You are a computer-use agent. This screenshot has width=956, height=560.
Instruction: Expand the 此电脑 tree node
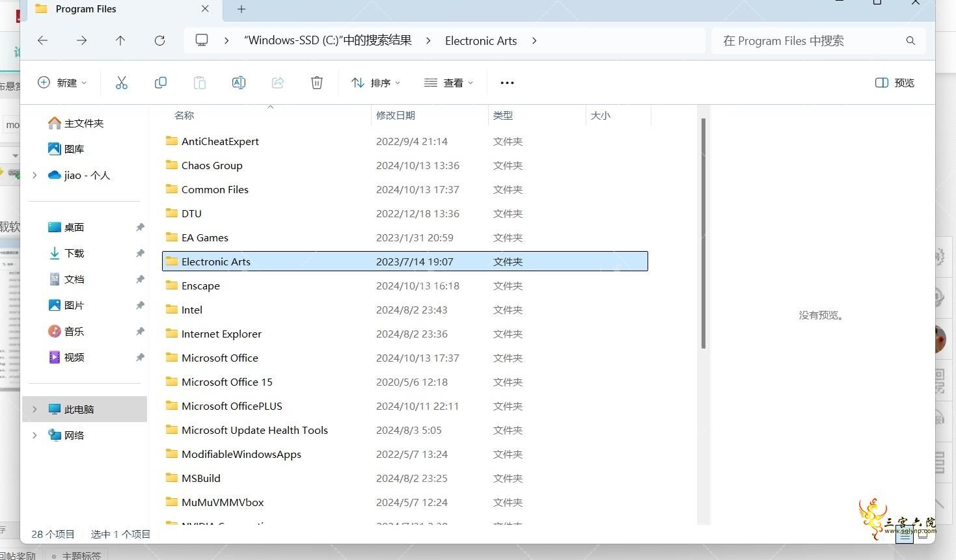point(34,409)
